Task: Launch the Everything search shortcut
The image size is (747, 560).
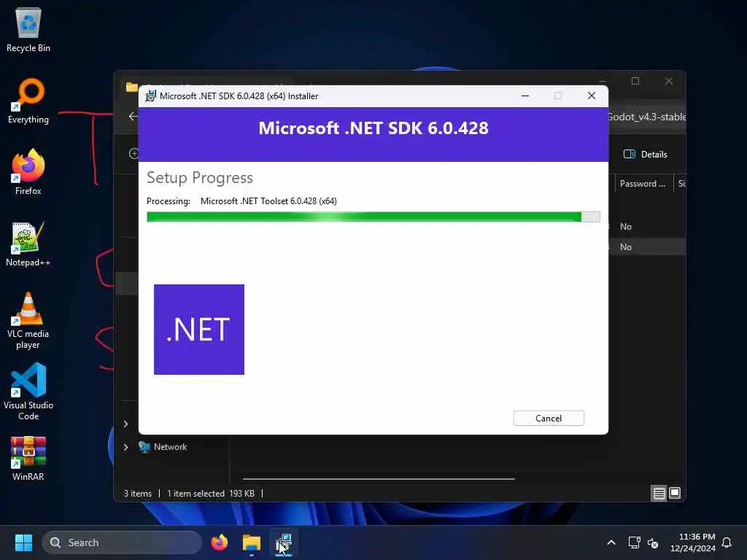Action: click(28, 101)
